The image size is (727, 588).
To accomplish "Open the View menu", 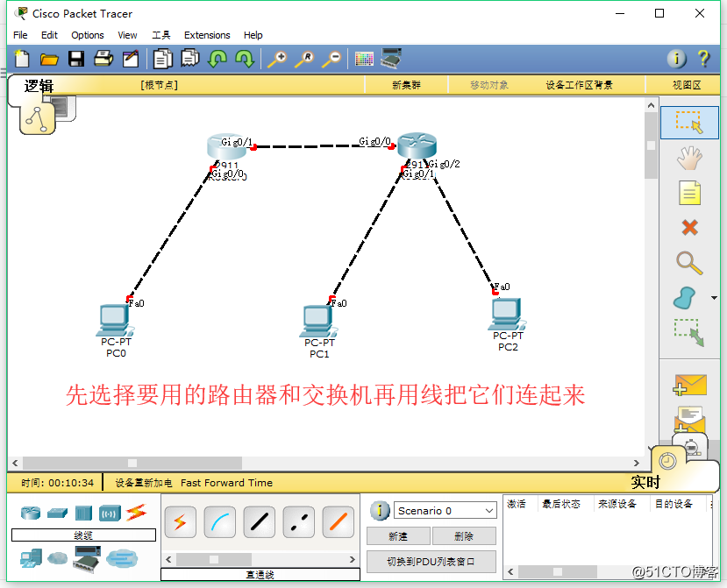I will [127, 35].
